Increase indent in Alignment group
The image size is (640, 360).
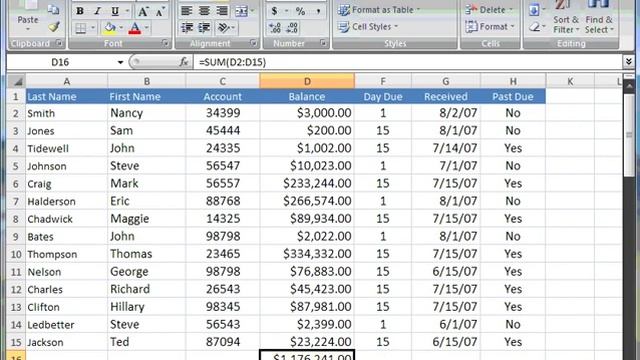[x=204, y=28]
